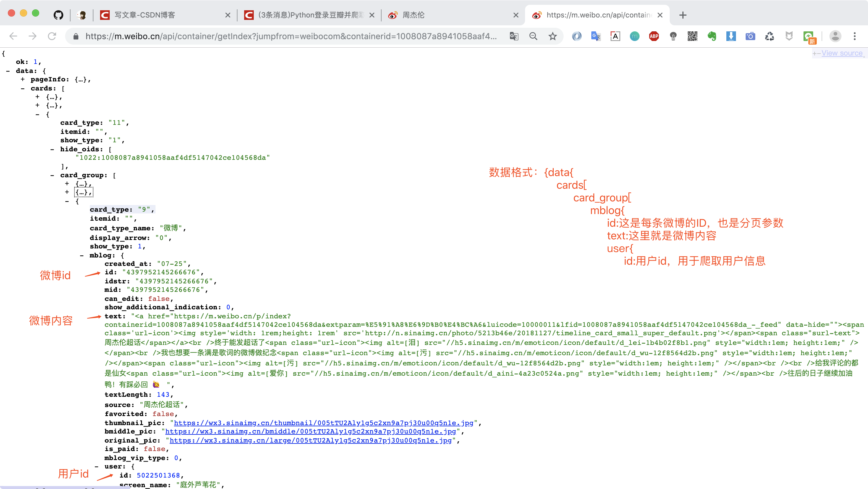Collapse the data object
The height and width of the screenshot is (489, 868).
8,71
